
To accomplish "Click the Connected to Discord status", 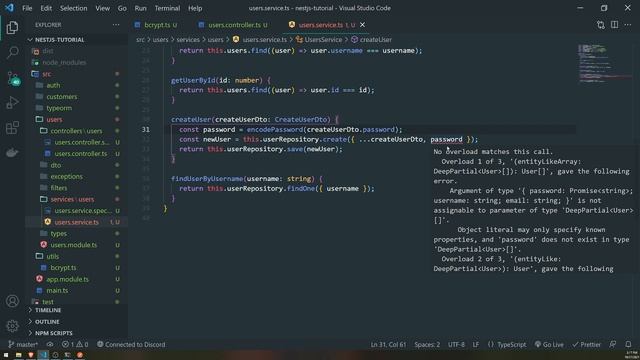I will (x=131, y=344).
